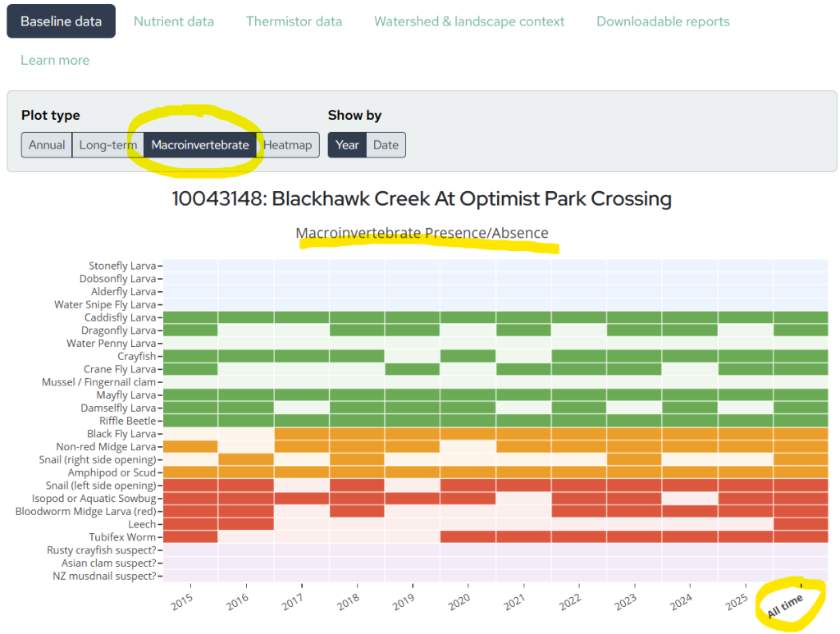
Task: Select the Annual plot type
Action: 46,144
